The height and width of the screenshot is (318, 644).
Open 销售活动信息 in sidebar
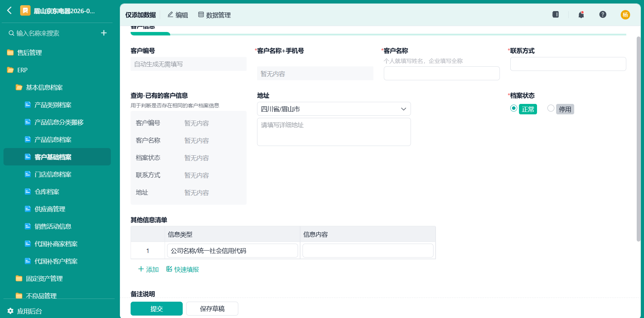(x=57, y=226)
